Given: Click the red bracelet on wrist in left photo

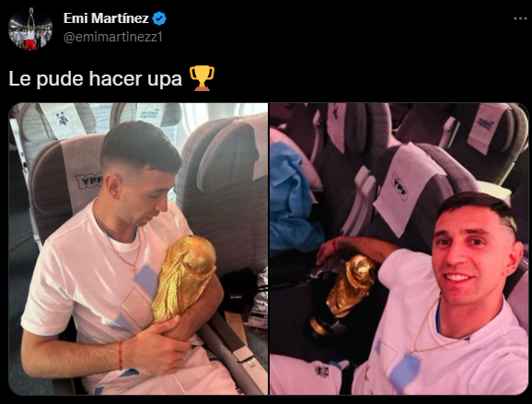Looking at the screenshot, I should (x=120, y=355).
